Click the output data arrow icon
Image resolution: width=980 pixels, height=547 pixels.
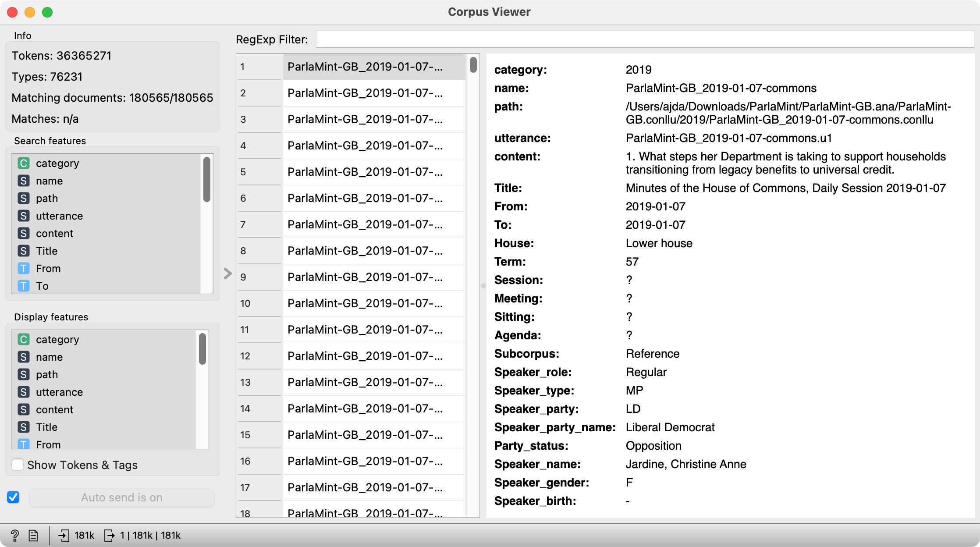pos(109,535)
